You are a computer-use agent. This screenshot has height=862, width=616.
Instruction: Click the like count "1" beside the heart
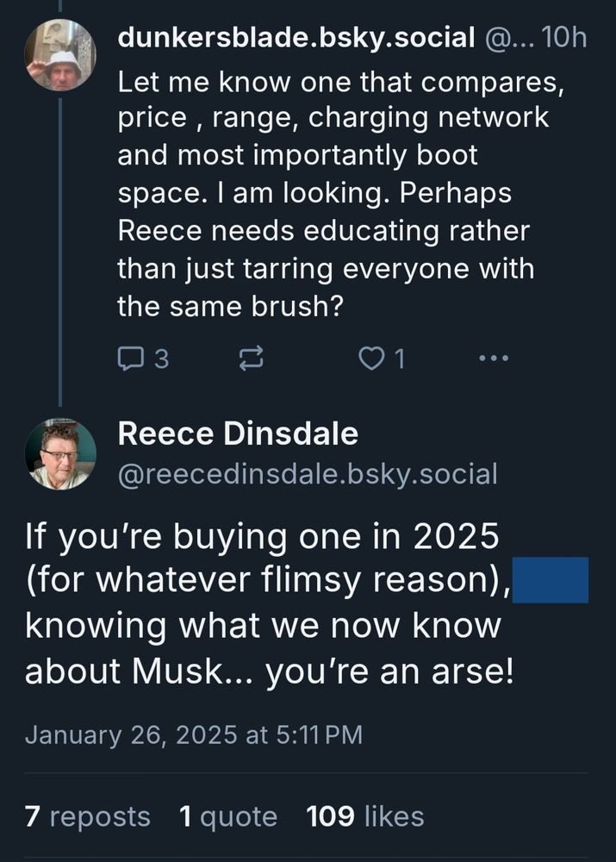coord(400,358)
